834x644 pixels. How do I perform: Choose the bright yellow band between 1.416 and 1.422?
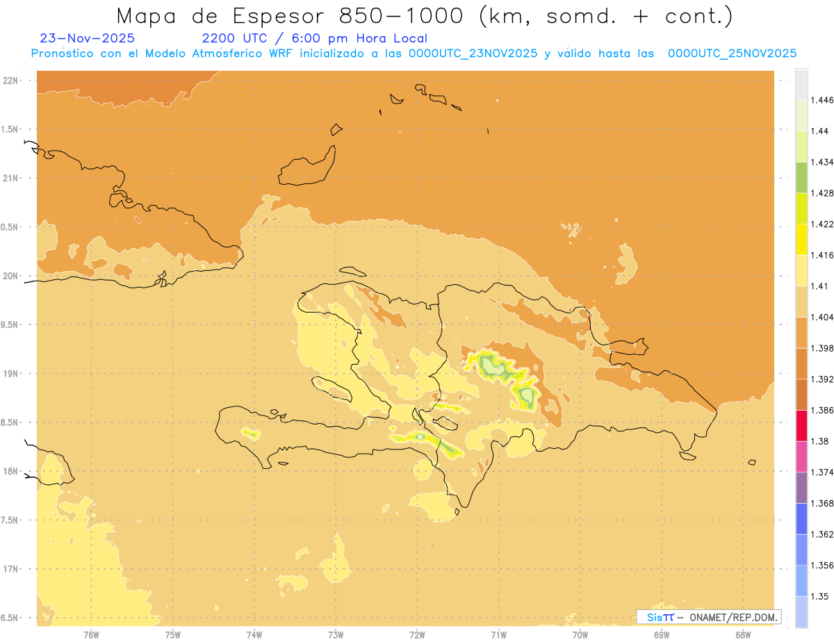point(801,240)
